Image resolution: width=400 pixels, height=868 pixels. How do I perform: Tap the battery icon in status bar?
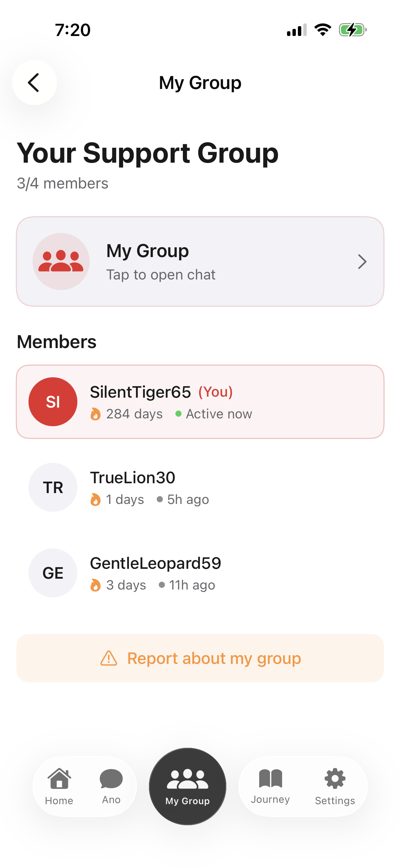(x=352, y=30)
